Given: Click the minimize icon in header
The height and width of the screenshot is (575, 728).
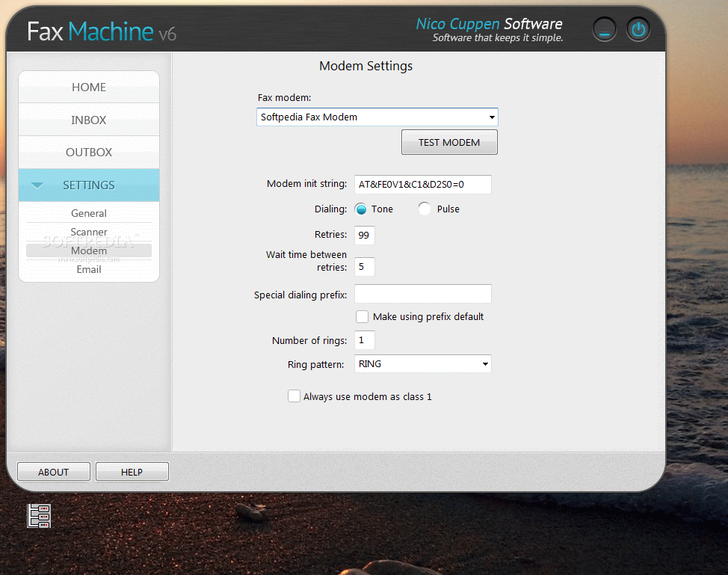Looking at the screenshot, I should click(x=605, y=29).
